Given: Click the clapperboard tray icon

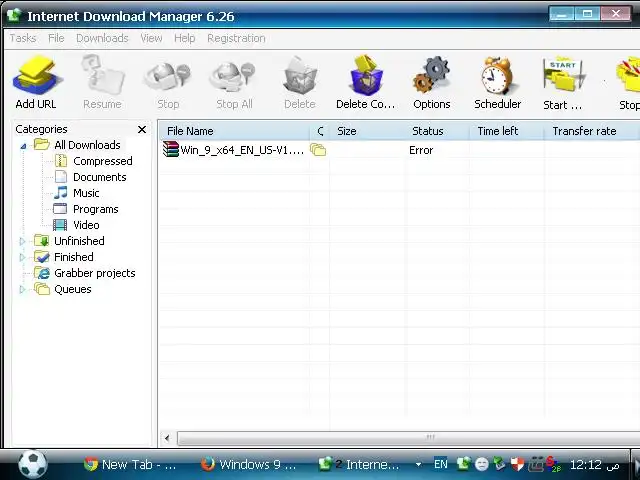Looking at the screenshot, I should click(x=536, y=464).
